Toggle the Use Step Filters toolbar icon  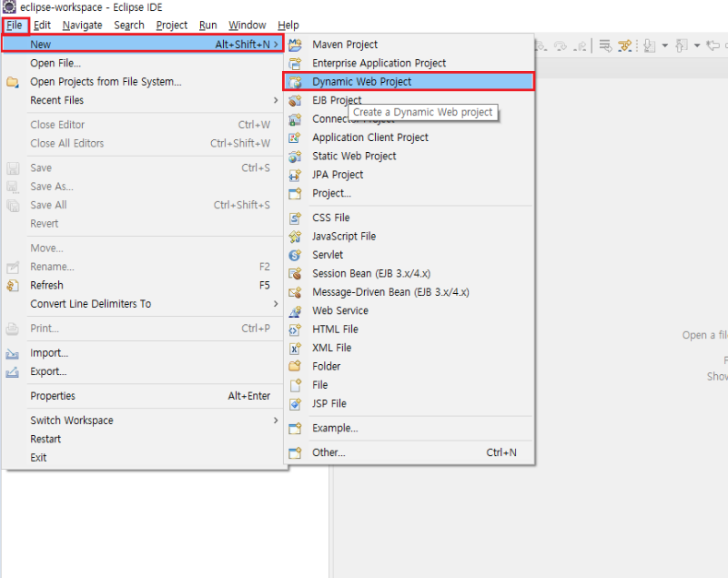click(625, 46)
